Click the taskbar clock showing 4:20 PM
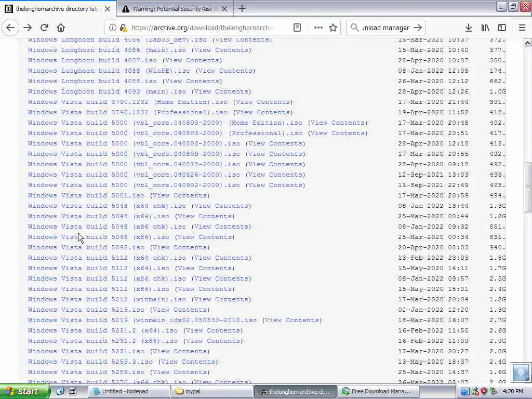This screenshot has width=532, height=399. point(513,391)
